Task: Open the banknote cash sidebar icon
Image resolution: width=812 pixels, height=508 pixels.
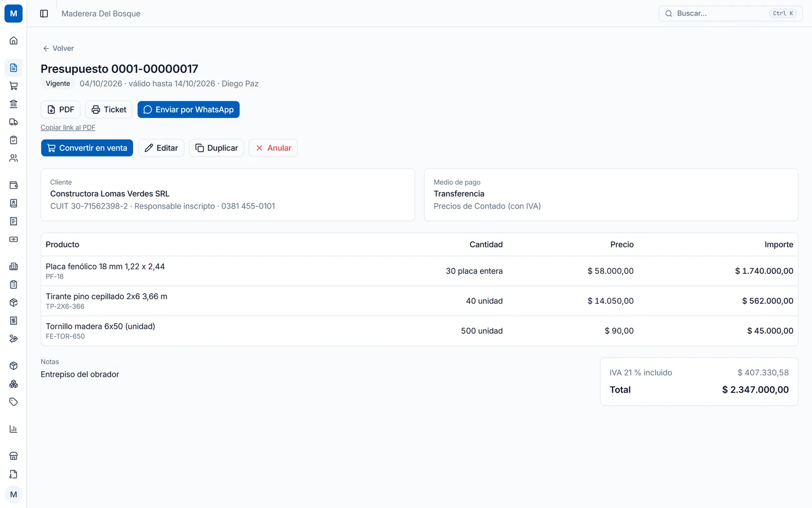Action: point(14,239)
